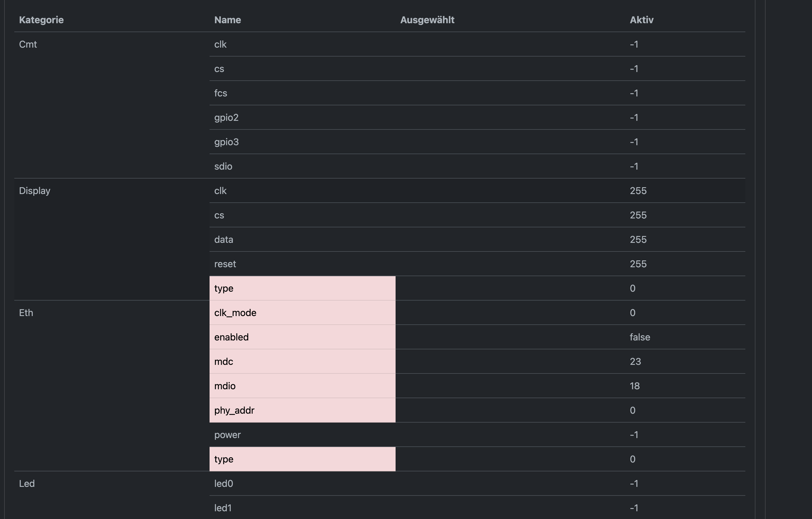Select the power row under Eth

pos(227,435)
